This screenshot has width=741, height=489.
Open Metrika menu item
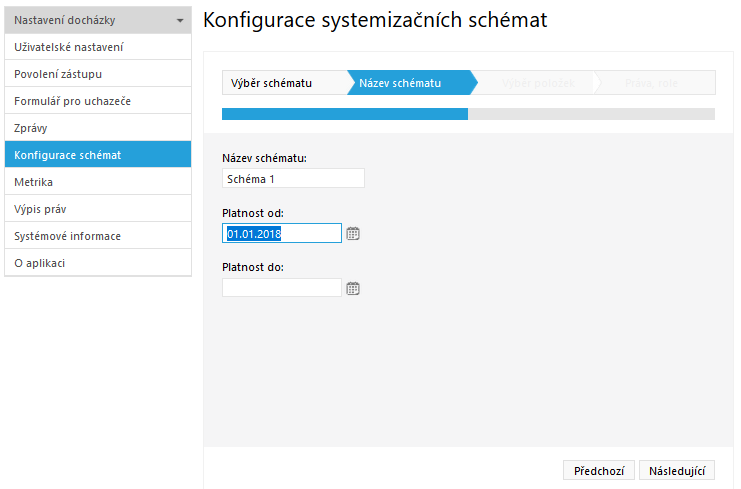click(98, 182)
